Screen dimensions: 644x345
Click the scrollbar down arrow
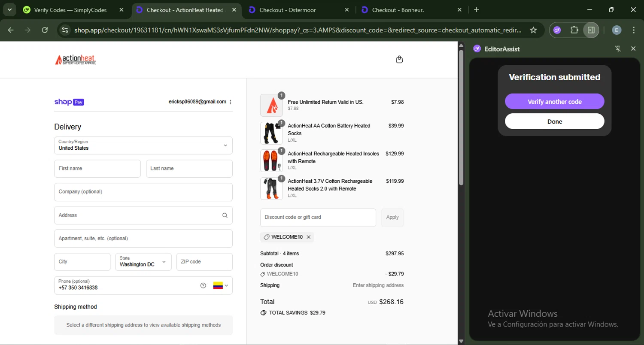point(461,341)
